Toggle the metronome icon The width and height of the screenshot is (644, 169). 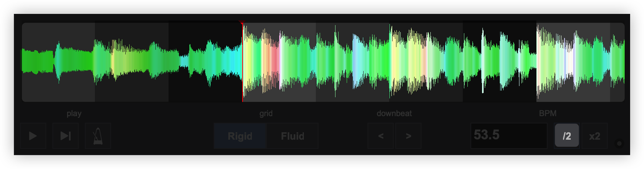(x=98, y=136)
